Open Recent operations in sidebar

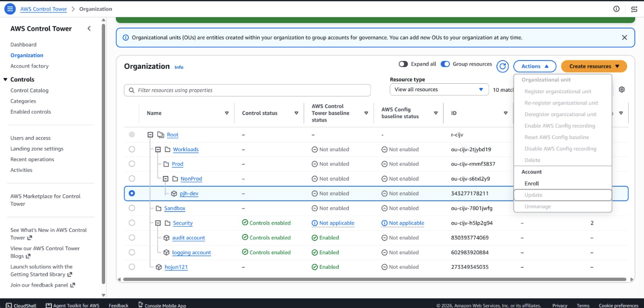point(32,160)
